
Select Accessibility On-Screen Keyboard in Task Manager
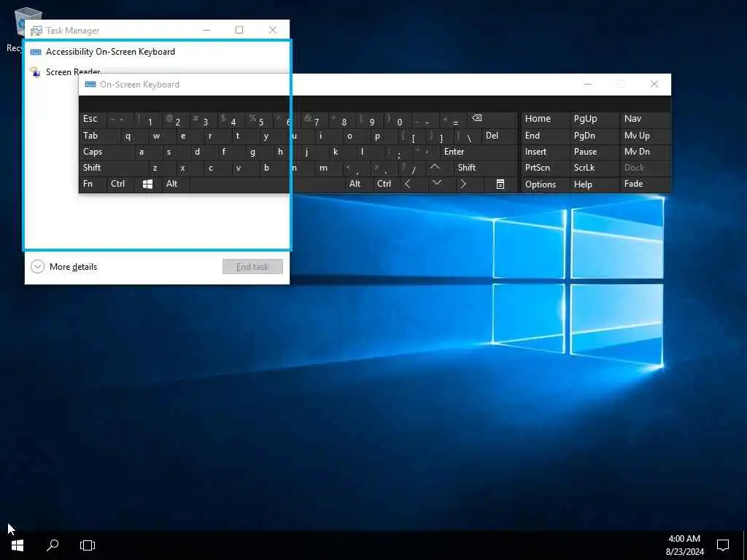pos(157,52)
